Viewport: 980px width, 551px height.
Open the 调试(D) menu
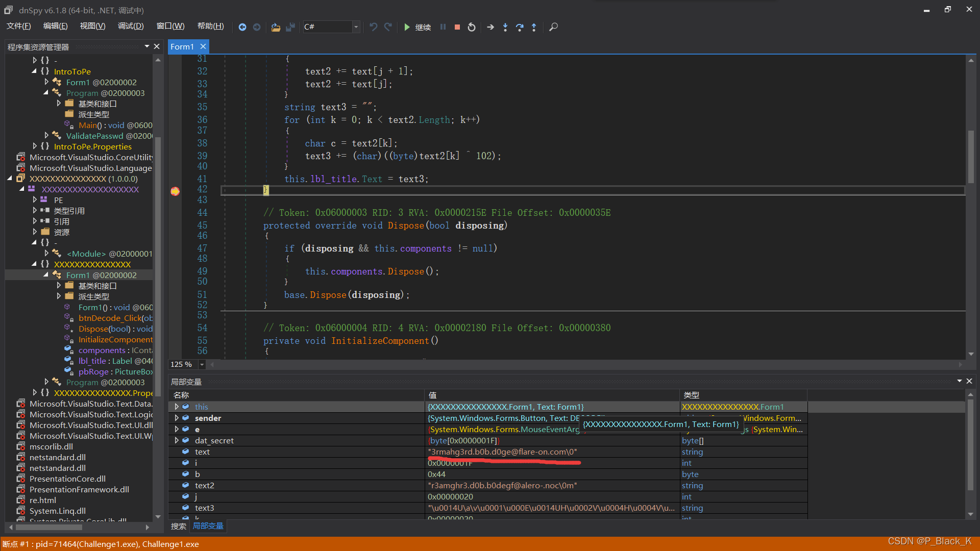[x=131, y=26]
